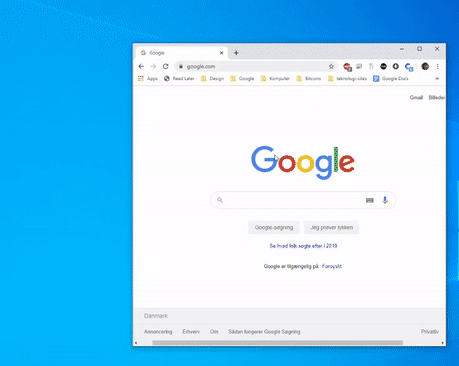Click inside the Google search box
Viewport: 459px width, 366px height.
pos(303,200)
